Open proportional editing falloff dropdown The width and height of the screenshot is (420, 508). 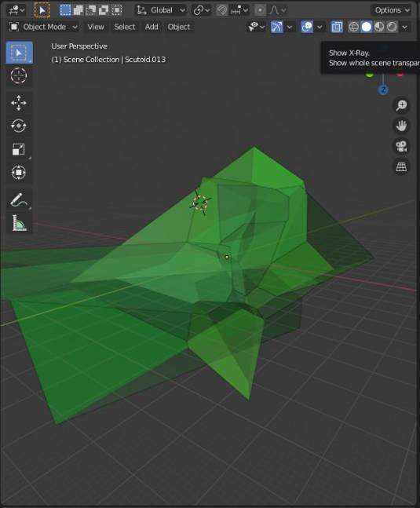(x=278, y=10)
